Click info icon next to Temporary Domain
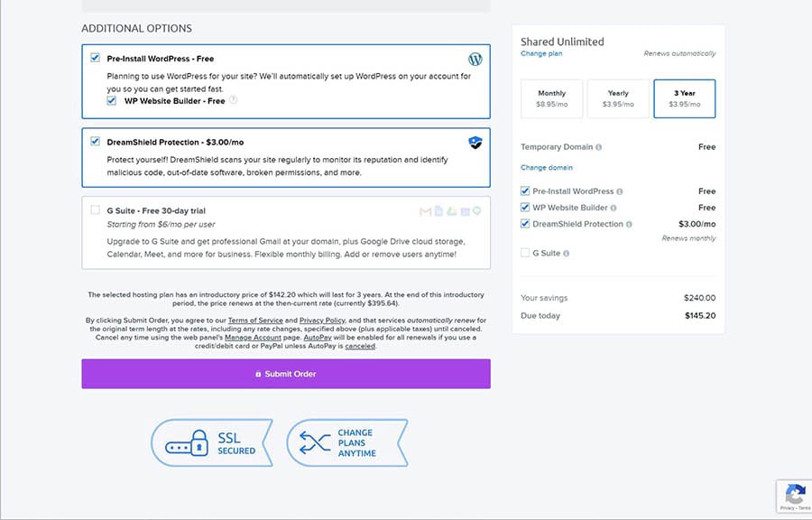The width and height of the screenshot is (812, 520). click(599, 147)
